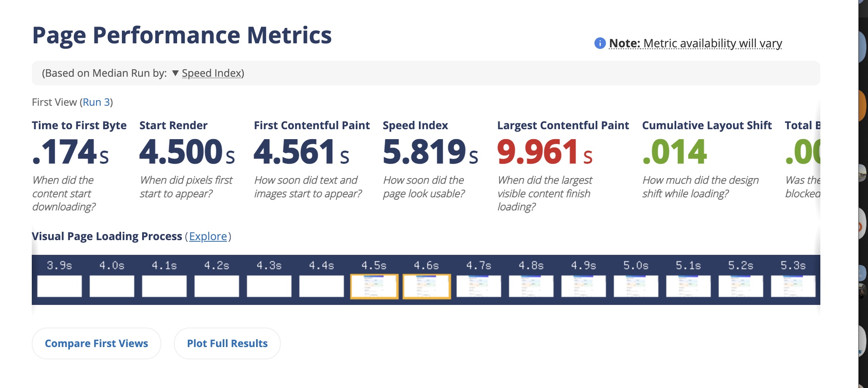Click the blue info icon beside Note
This screenshot has height=388, width=868.
point(600,43)
